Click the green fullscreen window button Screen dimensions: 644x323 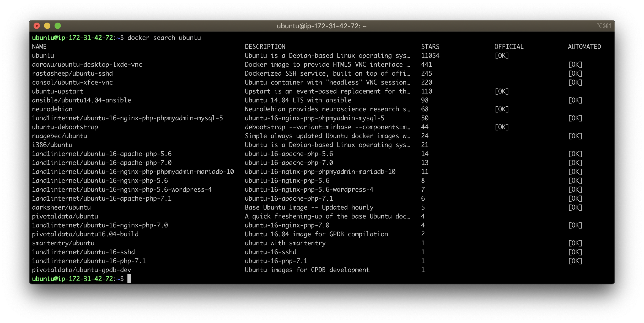pyautogui.click(x=58, y=26)
